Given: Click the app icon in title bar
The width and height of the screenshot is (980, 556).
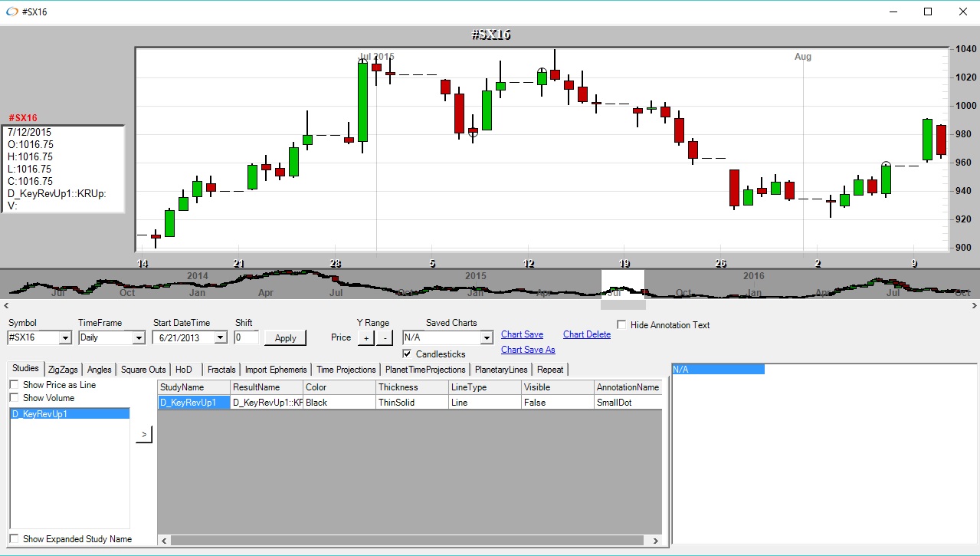Looking at the screenshot, I should (x=11, y=12).
